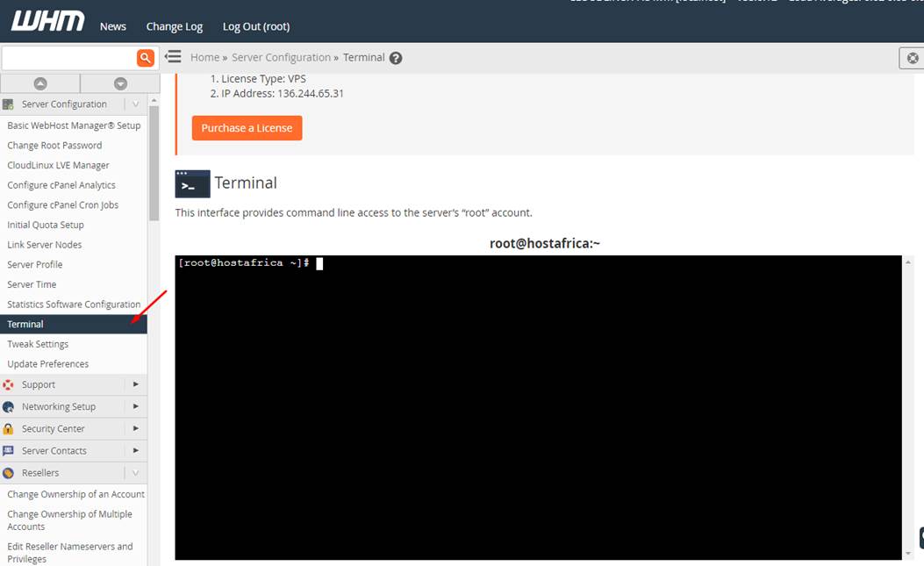Expand the Server Contacts arrow
Viewport: 924px width, 566px height.
click(x=135, y=450)
